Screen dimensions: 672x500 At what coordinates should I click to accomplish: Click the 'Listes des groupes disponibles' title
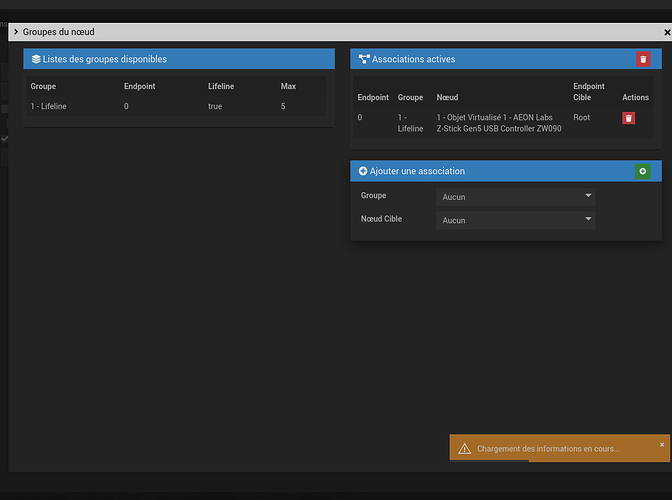click(x=105, y=59)
